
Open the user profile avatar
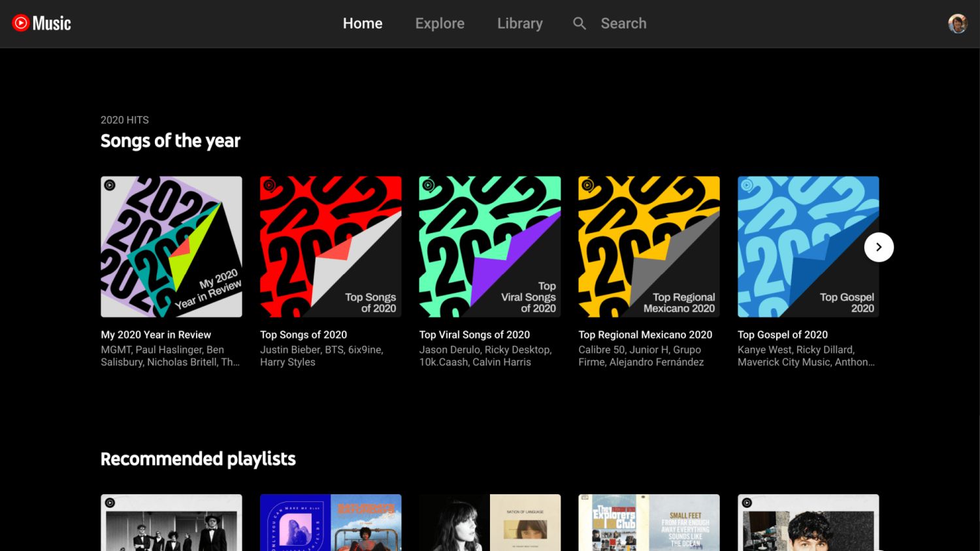[957, 24]
